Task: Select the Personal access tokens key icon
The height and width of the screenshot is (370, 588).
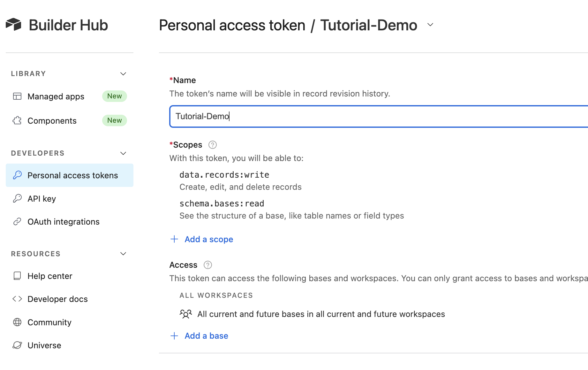Action: point(18,175)
